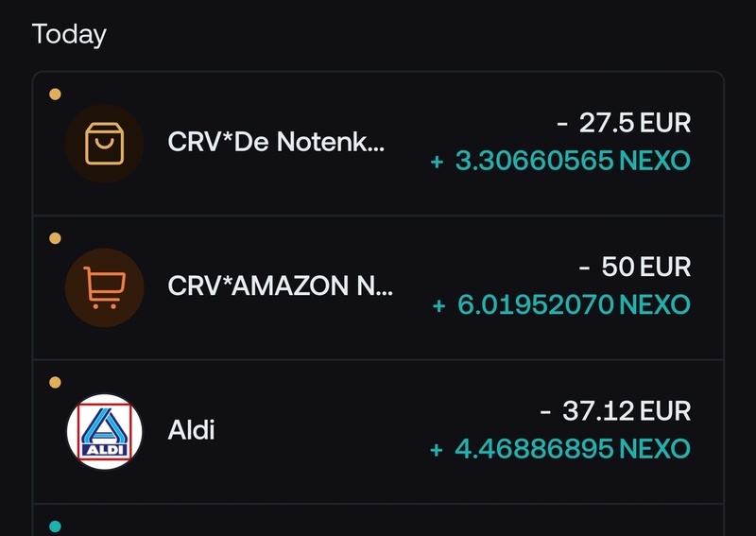Open the partially visible fourth transaction row
Screen dimensions: 756x536
pyautogui.click(x=378, y=522)
